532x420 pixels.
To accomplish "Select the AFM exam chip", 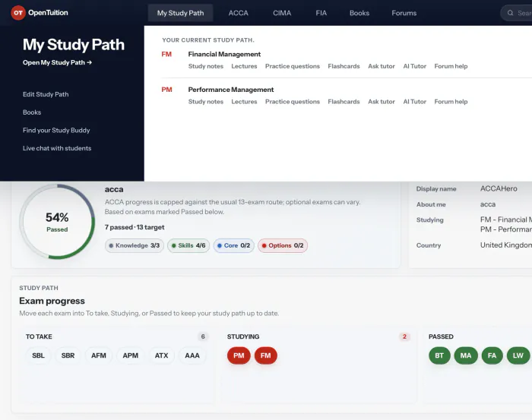I will pos(99,355).
